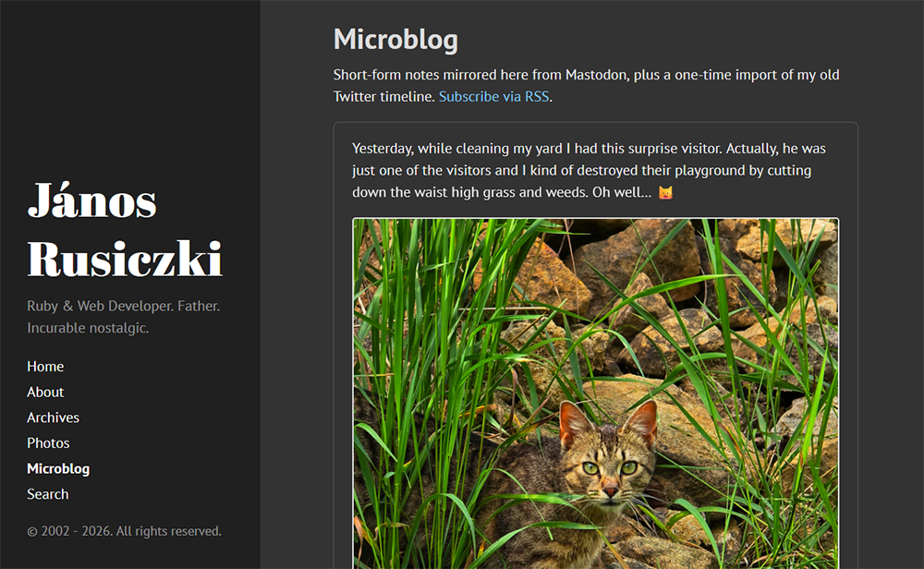Go to the About page
Viewport: 924px width, 569px height.
click(45, 393)
